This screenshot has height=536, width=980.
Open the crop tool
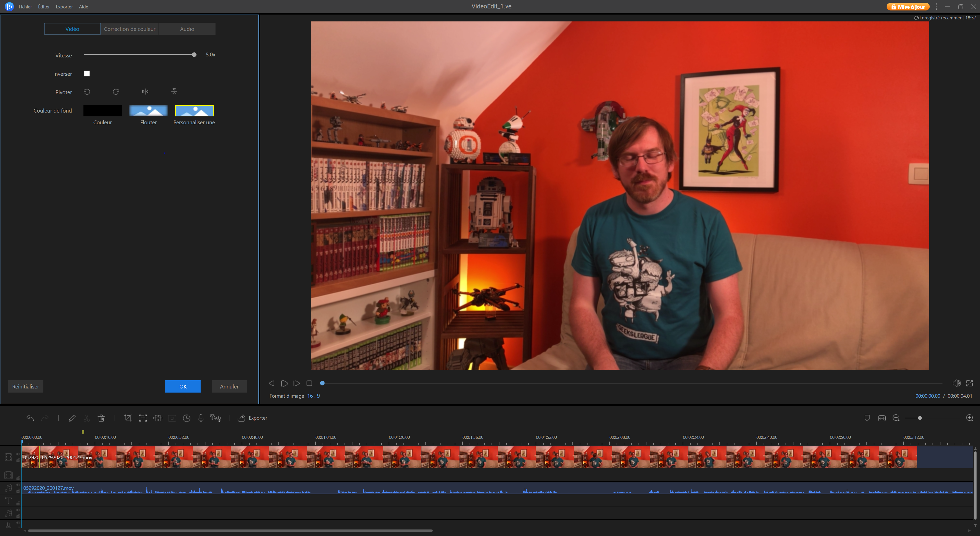[128, 418]
